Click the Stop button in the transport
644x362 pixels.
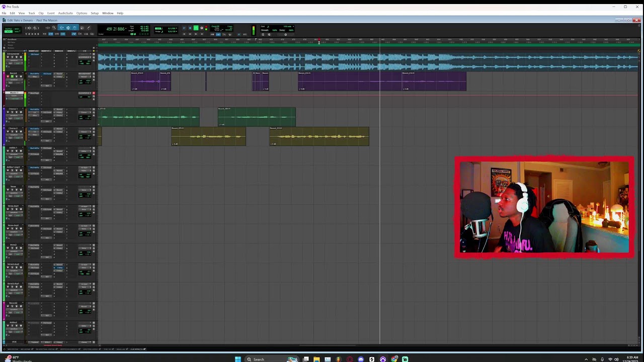tap(190, 28)
